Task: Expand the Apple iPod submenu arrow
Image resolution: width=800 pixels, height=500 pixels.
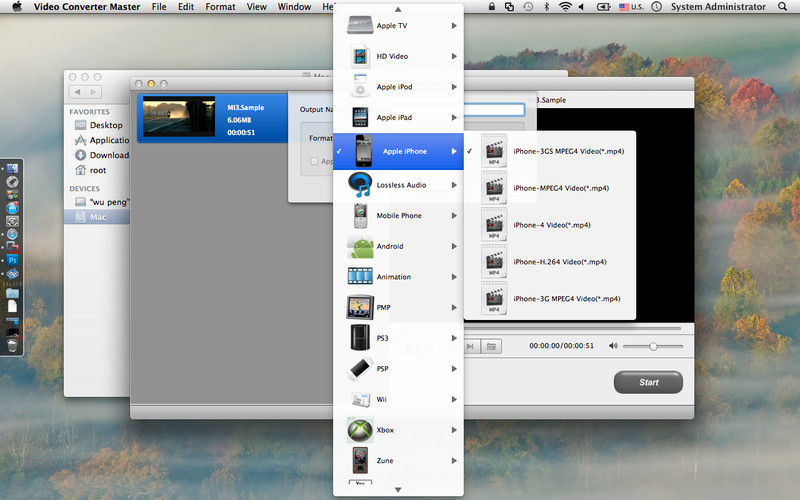Action: coord(454,87)
